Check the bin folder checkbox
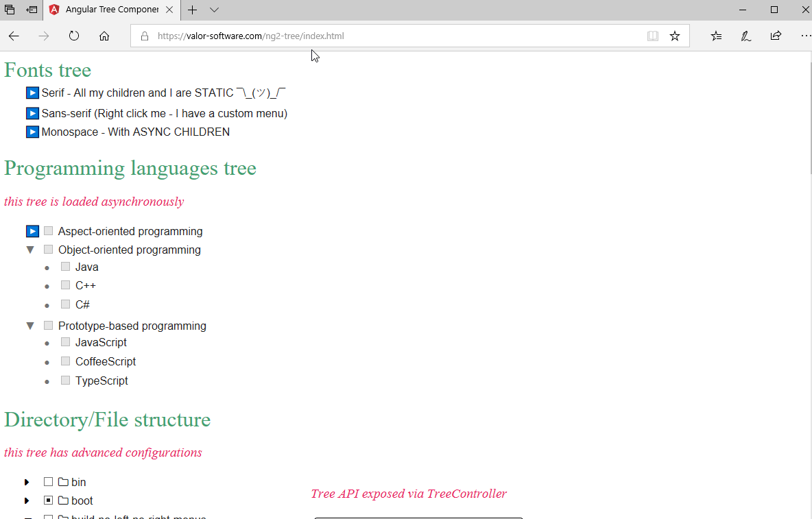This screenshot has width=812, height=519. (48, 482)
